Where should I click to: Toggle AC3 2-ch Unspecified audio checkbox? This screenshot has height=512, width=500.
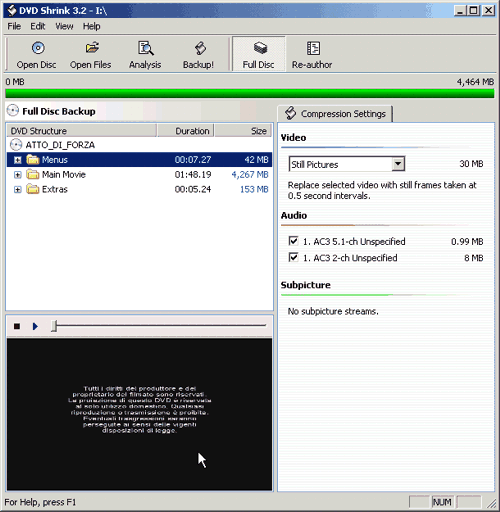(x=293, y=257)
